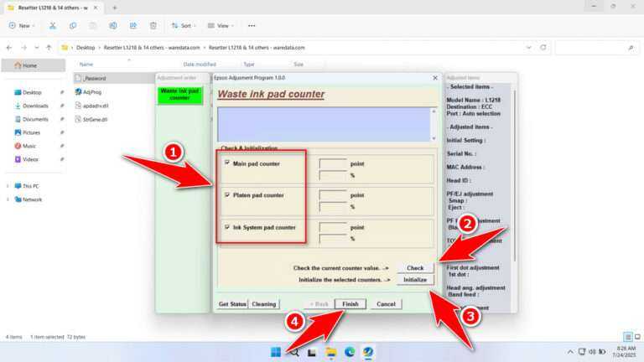Click the taskbar Search magnifier icon
Viewport: 644px width, 362px height.
[294, 352]
